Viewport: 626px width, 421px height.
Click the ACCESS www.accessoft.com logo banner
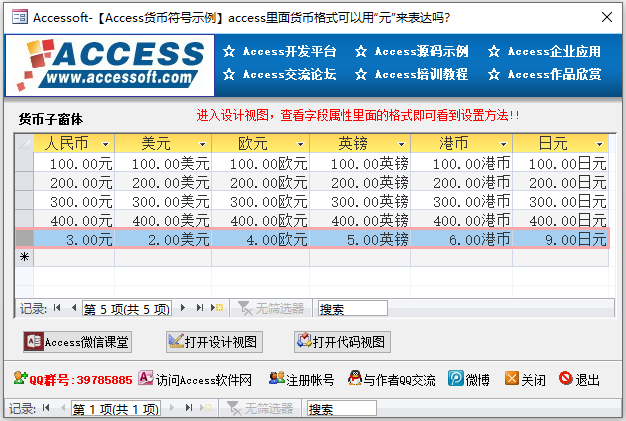[x=110, y=65]
